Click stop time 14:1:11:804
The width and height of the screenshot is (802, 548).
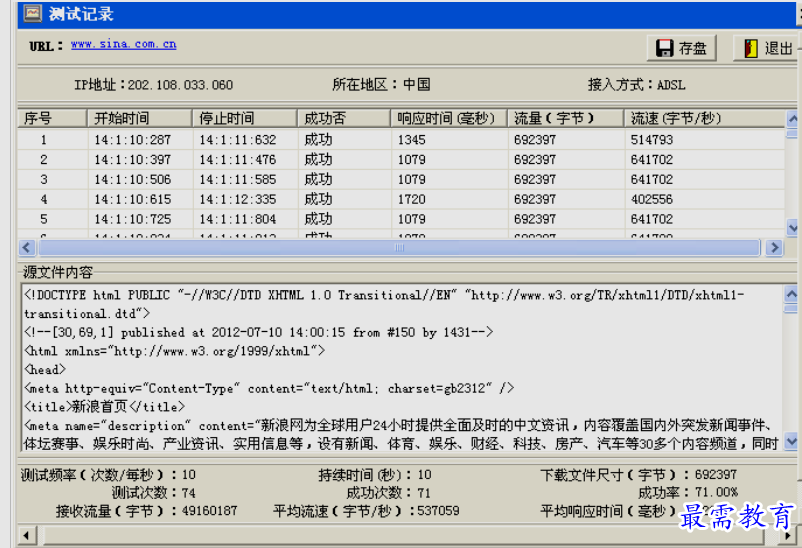coord(237,219)
